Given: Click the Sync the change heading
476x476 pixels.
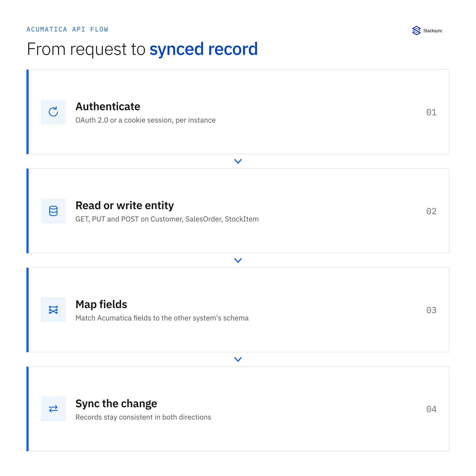Looking at the screenshot, I should point(116,404).
